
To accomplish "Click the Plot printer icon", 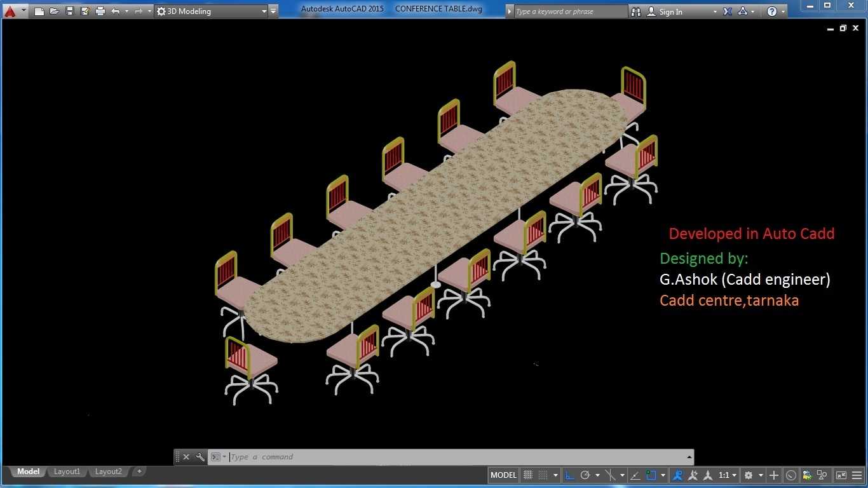I will click(x=100, y=11).
